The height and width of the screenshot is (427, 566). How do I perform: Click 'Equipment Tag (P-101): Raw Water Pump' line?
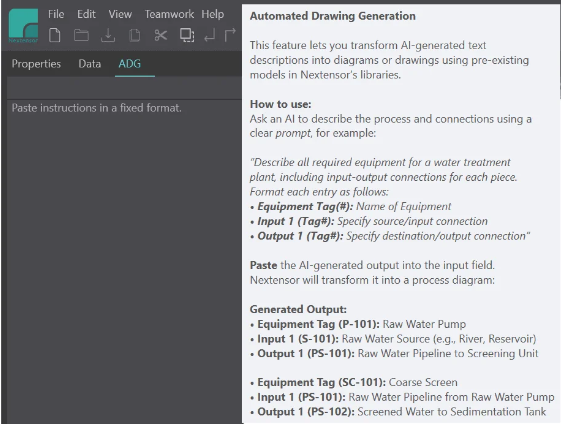tap(358, 324)
